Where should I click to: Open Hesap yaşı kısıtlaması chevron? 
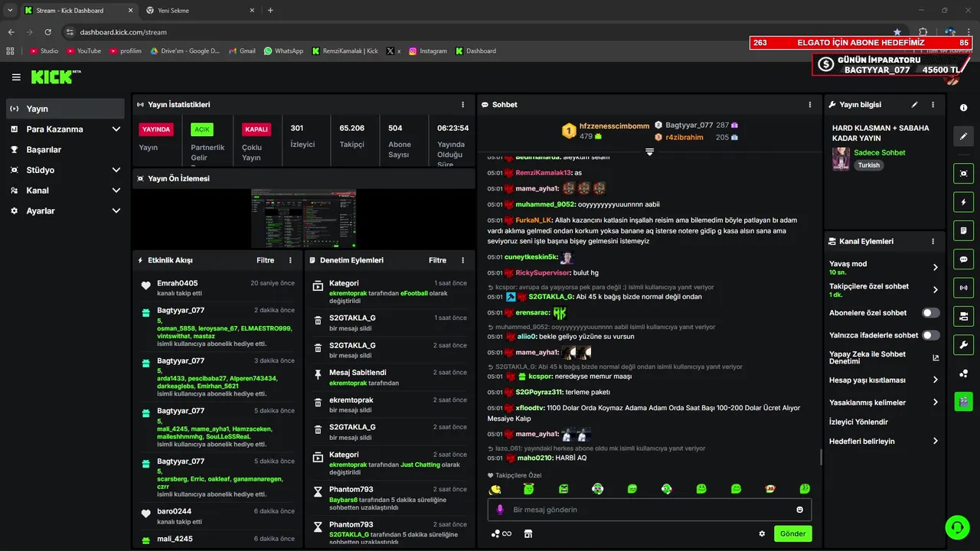(x=935, y=380)
